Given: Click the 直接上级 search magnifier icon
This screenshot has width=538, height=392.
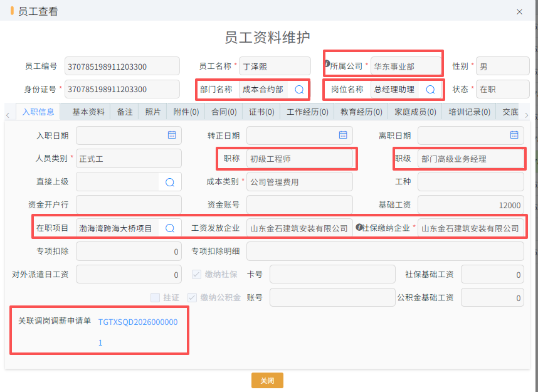Looking at the screenshot, I should tap(170, 183).
